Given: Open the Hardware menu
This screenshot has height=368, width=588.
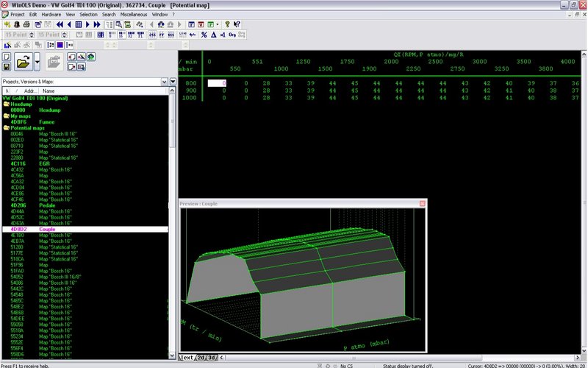Looking at the screenshot, I should pos(51,14).
